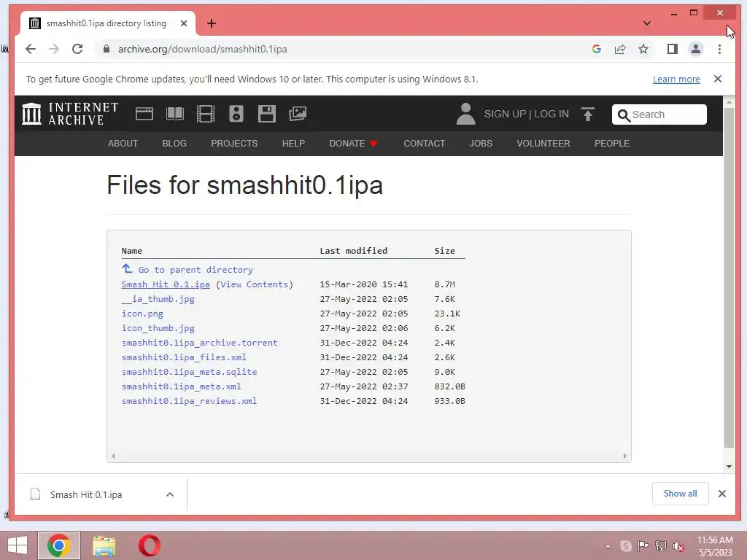This screenshot has width=747, height=560.
Task: View site information lock icon
Action: (x=107, y=49)
